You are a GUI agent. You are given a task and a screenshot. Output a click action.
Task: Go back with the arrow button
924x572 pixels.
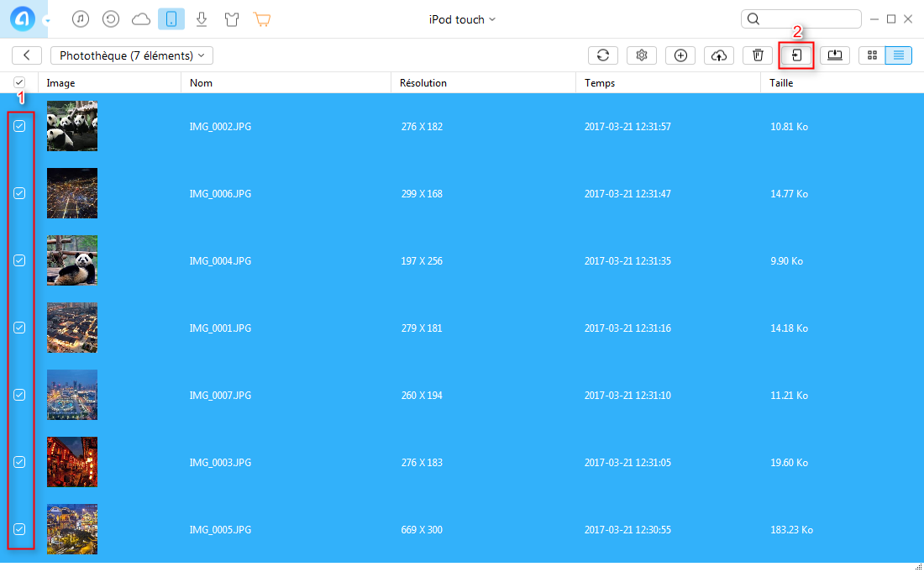(27, 55)
